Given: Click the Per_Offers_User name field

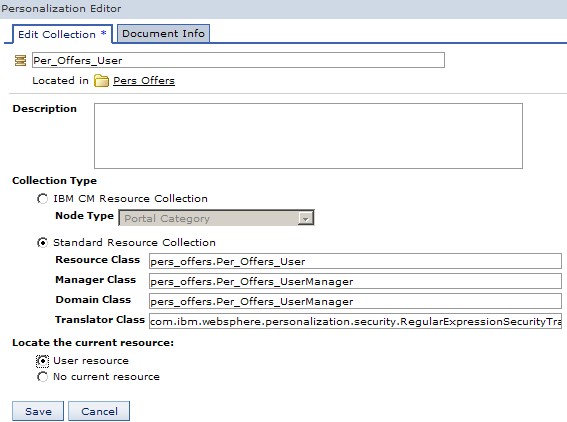Looking at the screenshot, I should (x=238, y=60).
